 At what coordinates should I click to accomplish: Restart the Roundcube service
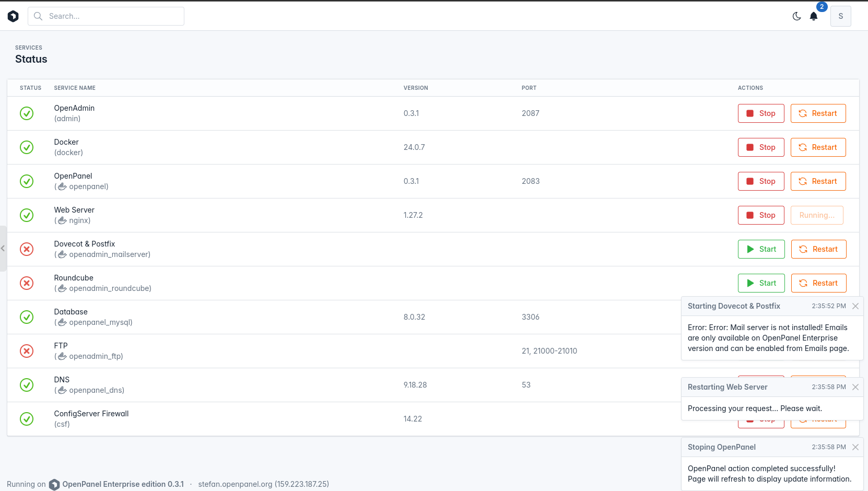[x=819, y=283]
